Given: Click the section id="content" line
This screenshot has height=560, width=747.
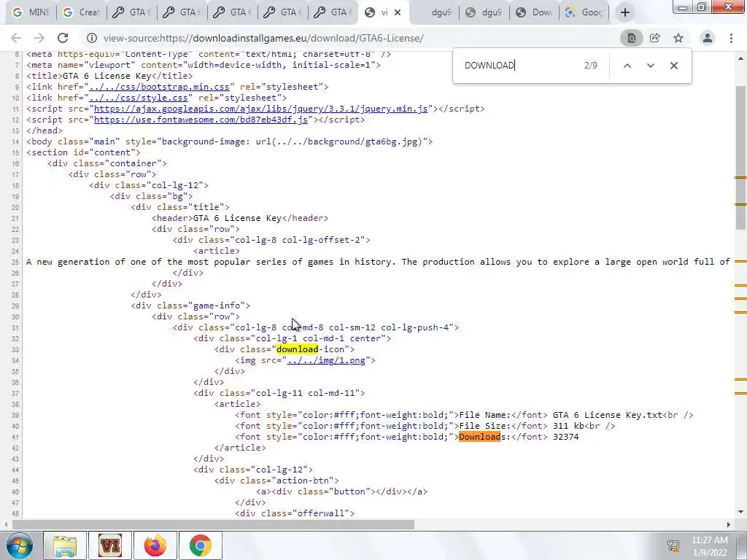Looking at the screenshot, I should click(x=83, y=152).
